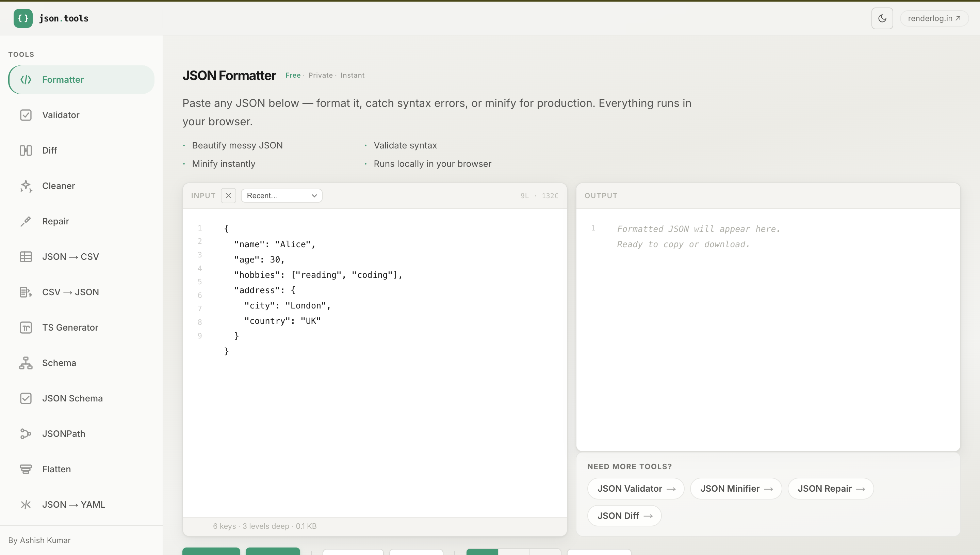Click the "name": "Alice" line
The width and height of the screenshot is (980, 555).
274,244
